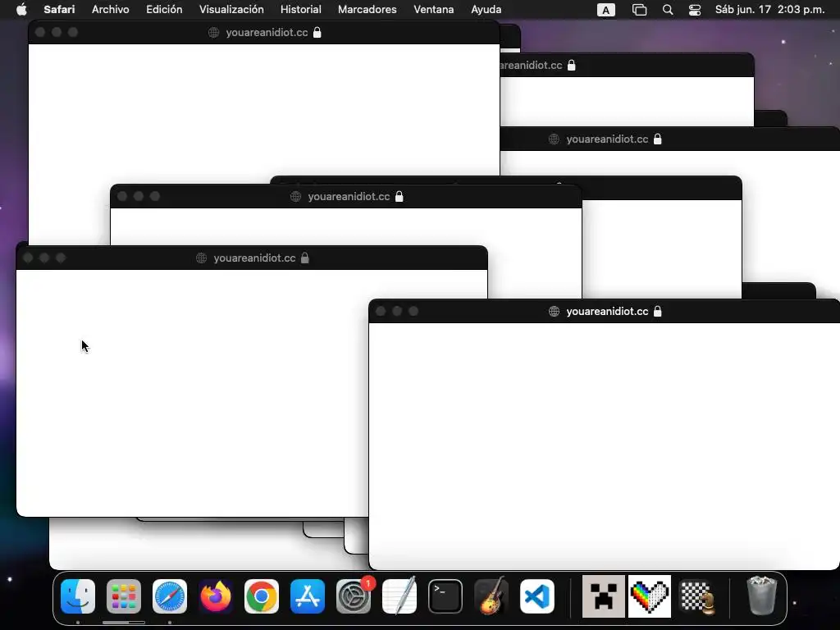
Task: Open the screen mirroring menu bar icon
Action: click(639, 10)
